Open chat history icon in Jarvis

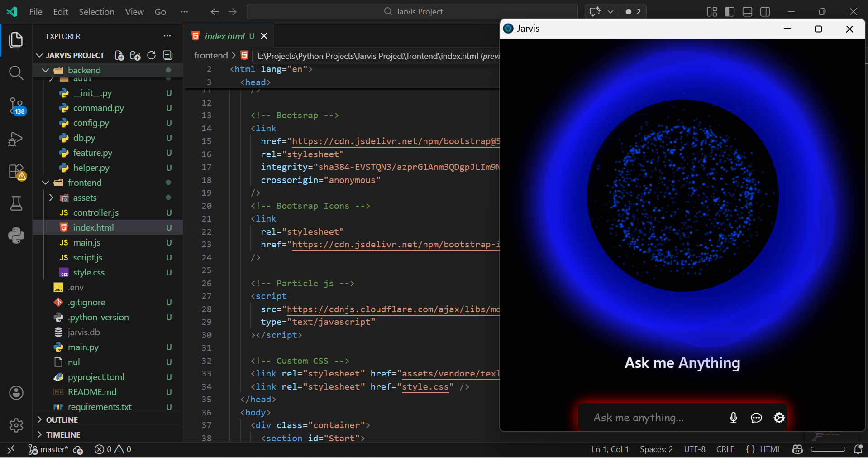pyautogui.click(x=756, y=418)
